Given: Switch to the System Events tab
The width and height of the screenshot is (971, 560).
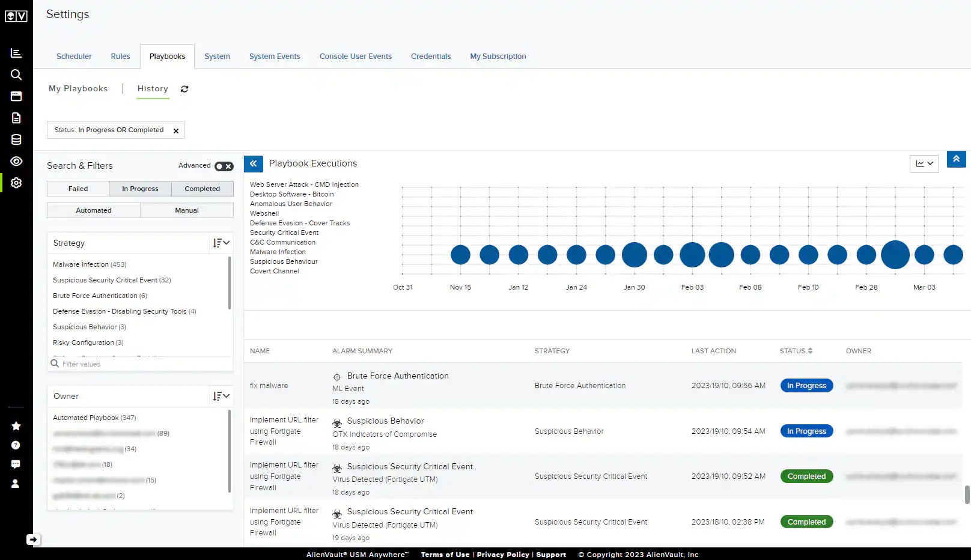Looking at the screenshot, I should (x=275, y=56).
